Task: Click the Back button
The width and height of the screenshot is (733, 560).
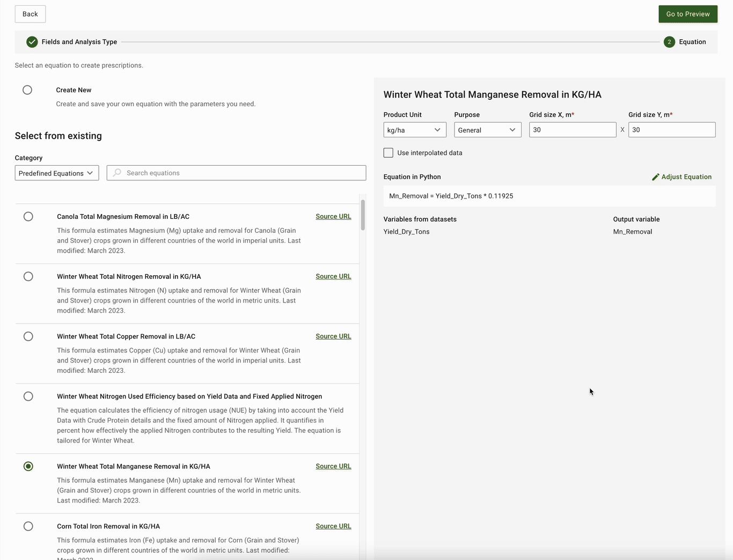Action: click(30, 14)
